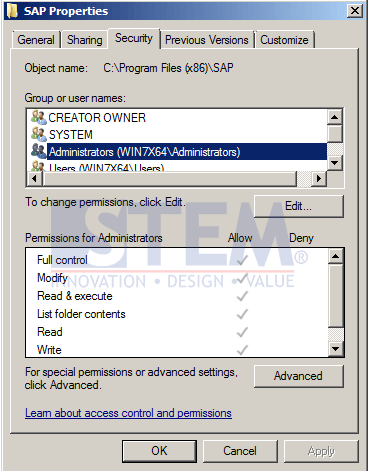This screenshot has height=471, width=370.
Task: Go to the Previous Versions tab
Action: [207, 40]
